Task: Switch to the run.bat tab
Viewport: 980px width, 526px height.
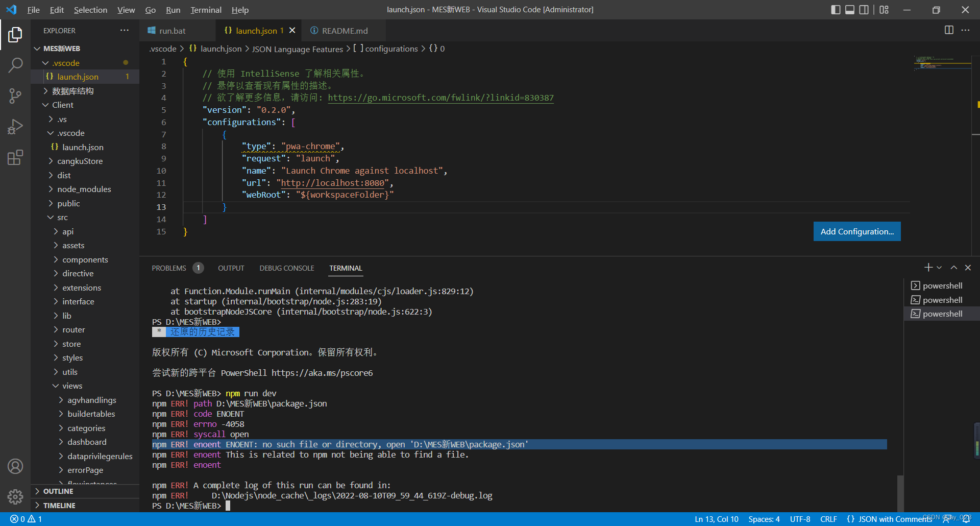Action: click(177, 31)
